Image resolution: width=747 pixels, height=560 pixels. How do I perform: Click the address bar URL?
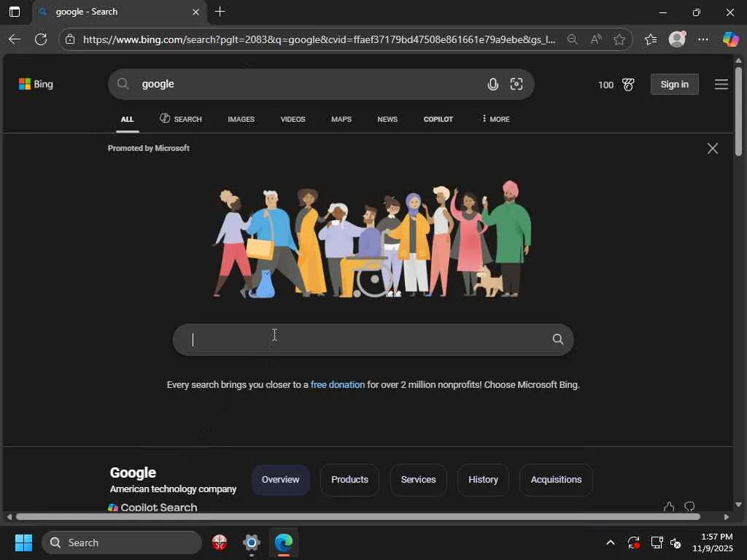[320, 39]
